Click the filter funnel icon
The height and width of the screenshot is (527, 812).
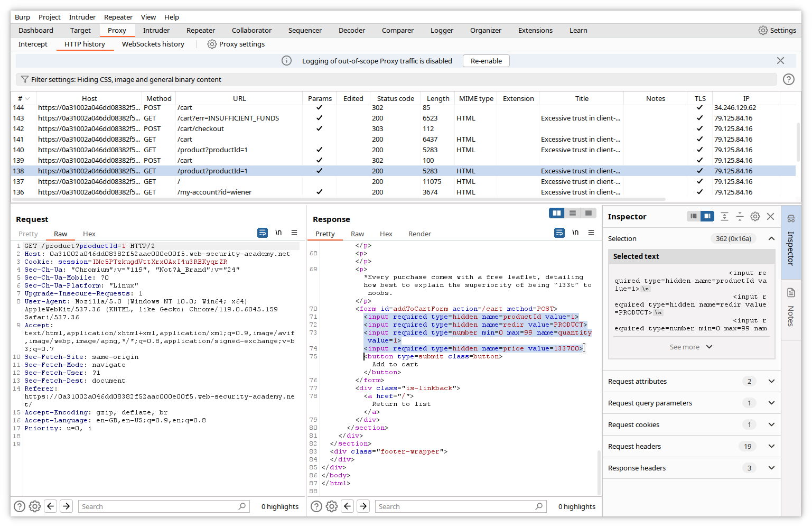click(24, 80)
